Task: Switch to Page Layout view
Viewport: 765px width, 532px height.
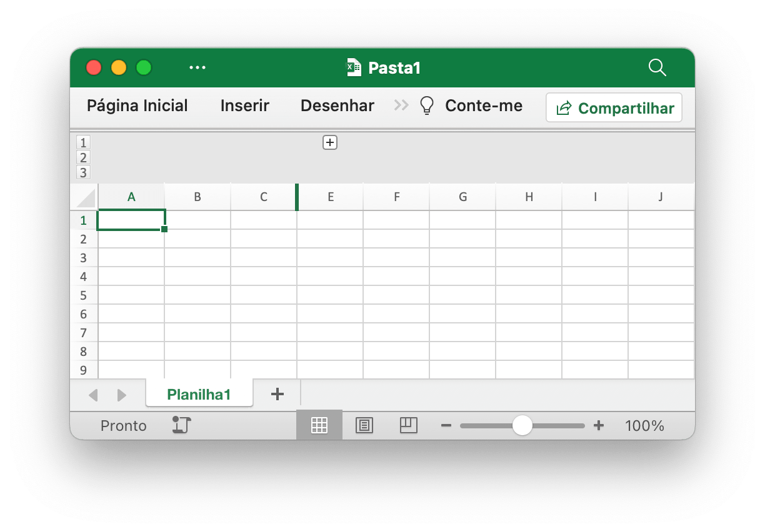Action: pyautogui.click(x=364, y=425)
